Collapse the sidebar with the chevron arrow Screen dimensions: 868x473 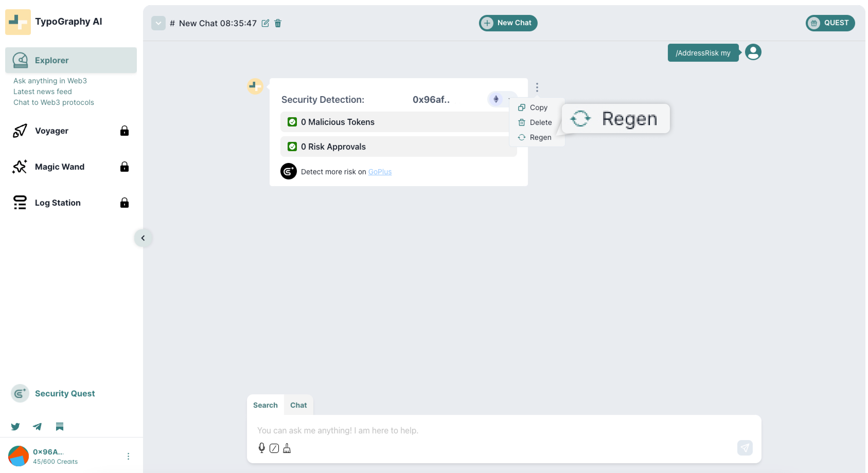pos(143,238)
